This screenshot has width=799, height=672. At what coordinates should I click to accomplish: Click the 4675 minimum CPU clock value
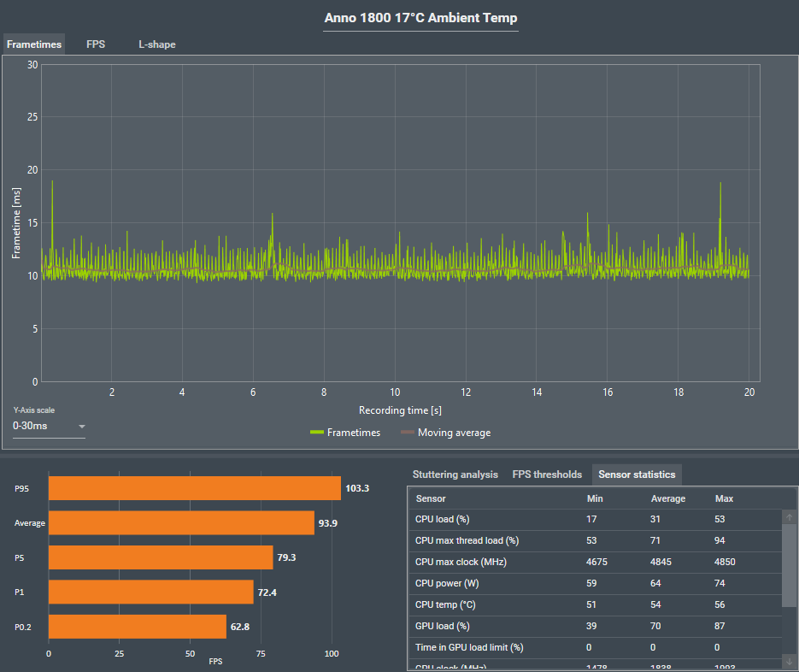pos(596,562)
